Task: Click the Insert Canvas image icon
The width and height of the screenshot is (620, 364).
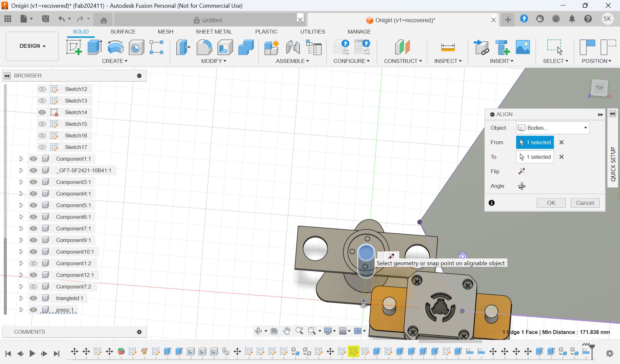Action: (x=523, y=47)
